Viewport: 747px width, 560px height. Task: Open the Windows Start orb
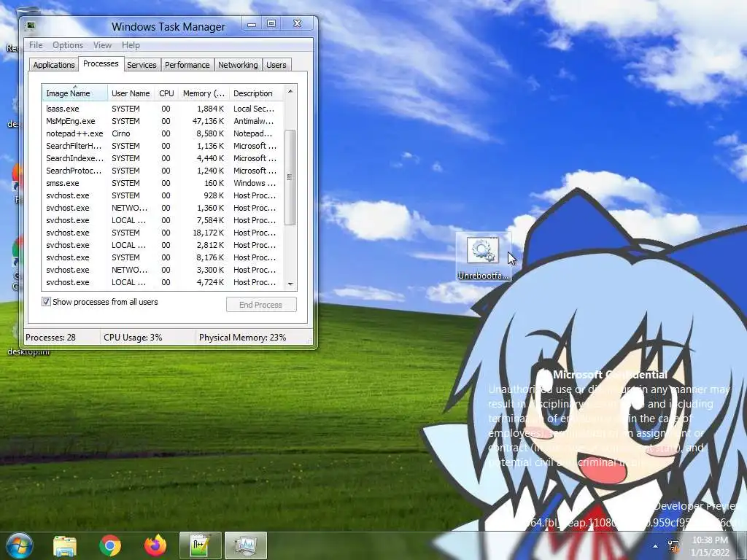(x=19, y=545)
